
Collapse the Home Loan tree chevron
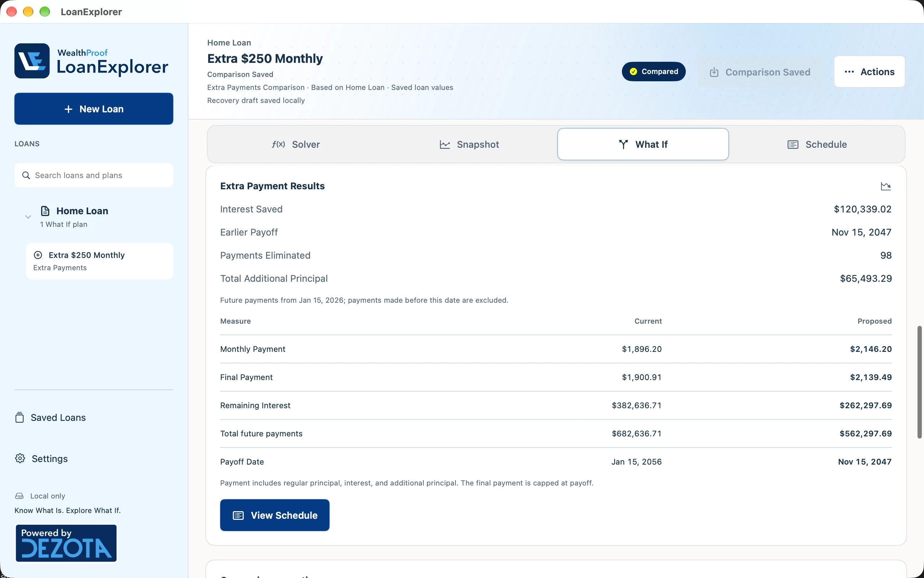click(x=28, y=217)
